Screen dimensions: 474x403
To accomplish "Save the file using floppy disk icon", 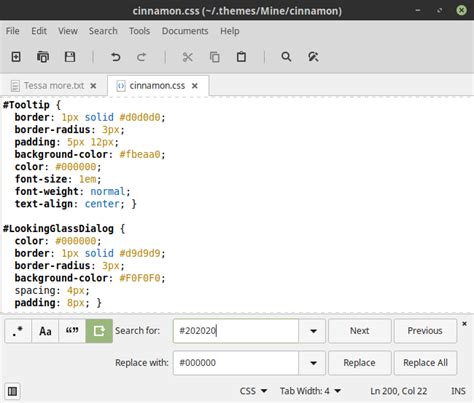I will (x=70, y=57).
